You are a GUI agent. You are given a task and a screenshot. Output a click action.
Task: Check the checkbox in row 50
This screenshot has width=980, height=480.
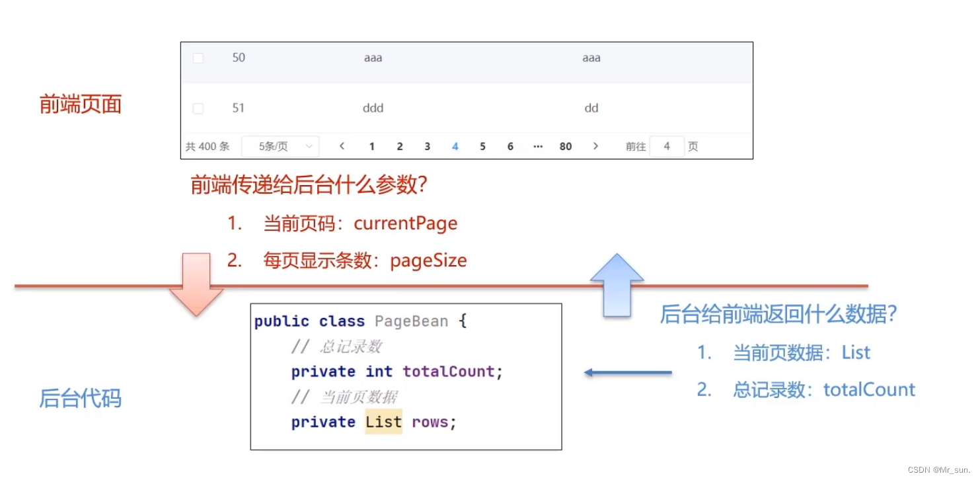198,58
